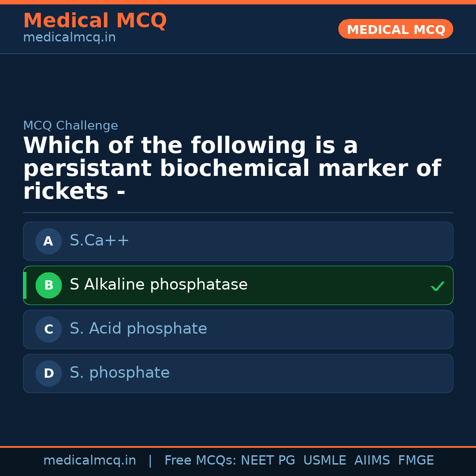Screen dimensions: 476x476
Task: Pick the S. Acid phosphate answer text
Action: point(138,329)
